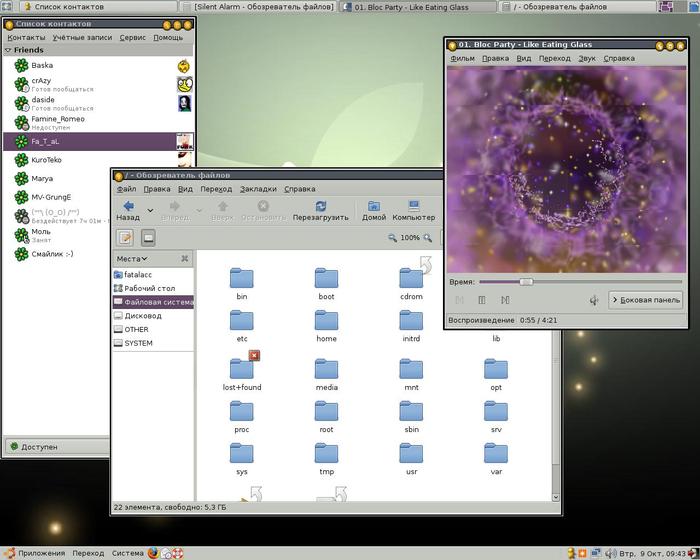700x560 pixels.
Task: Select the media folder
Action: click(326, 374)
